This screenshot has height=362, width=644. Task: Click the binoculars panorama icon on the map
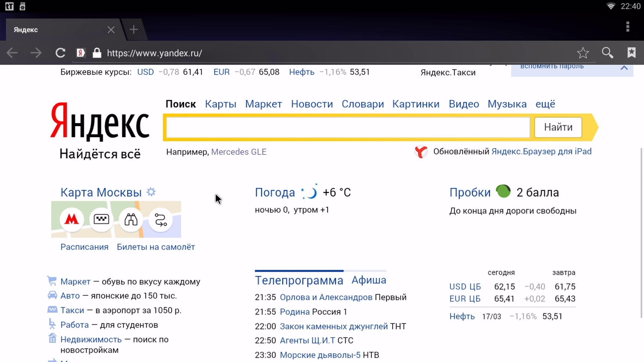tap(131, 220)
